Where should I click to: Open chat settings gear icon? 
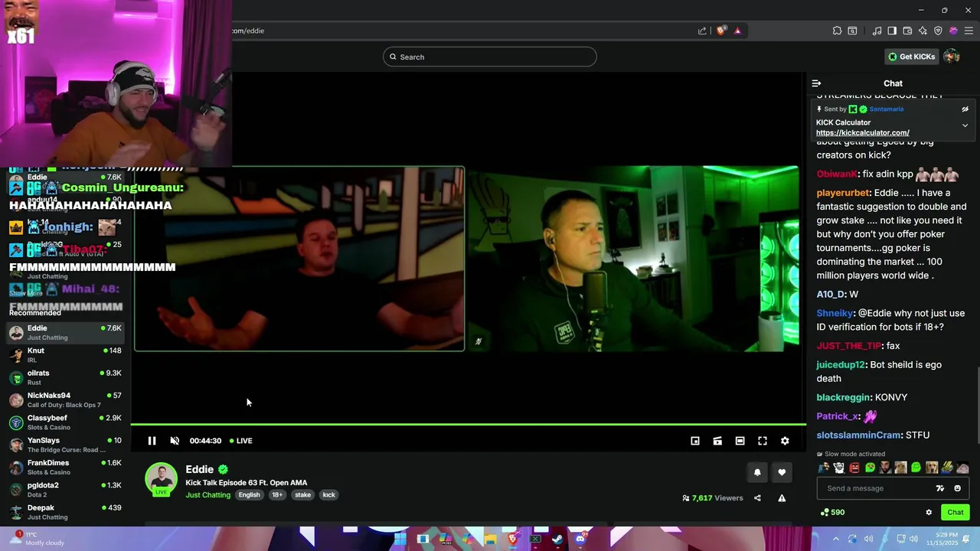click(929, 513)
